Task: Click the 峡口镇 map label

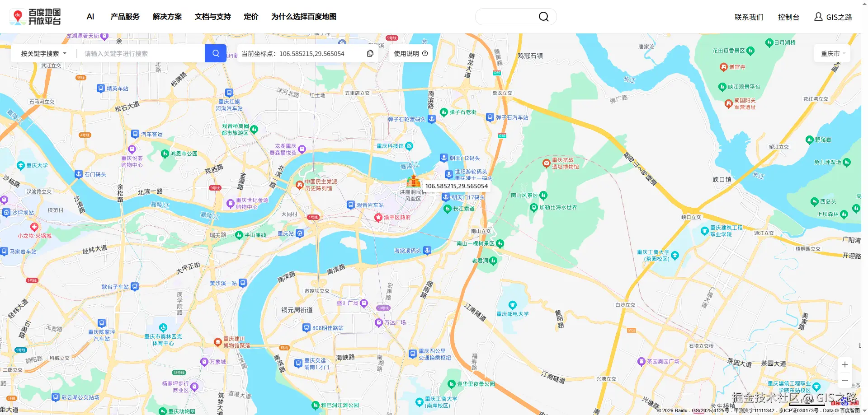Action: pos(722,179)
